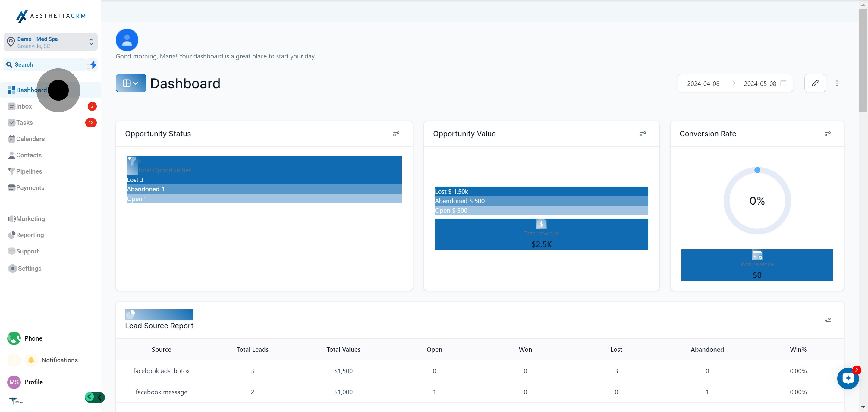Click the lightning bolt quick actions icon
This screenshot has height=412, width=868.
[93, 65]
